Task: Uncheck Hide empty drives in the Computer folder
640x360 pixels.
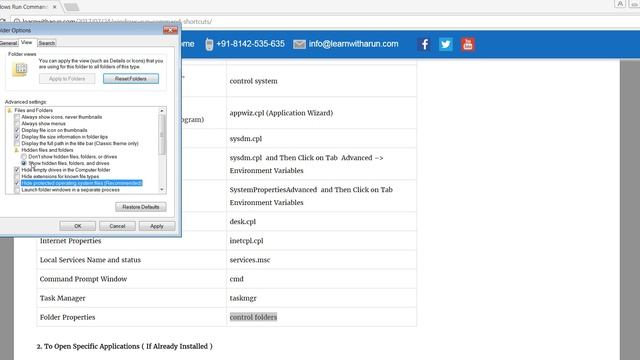Action: (17, 170)
